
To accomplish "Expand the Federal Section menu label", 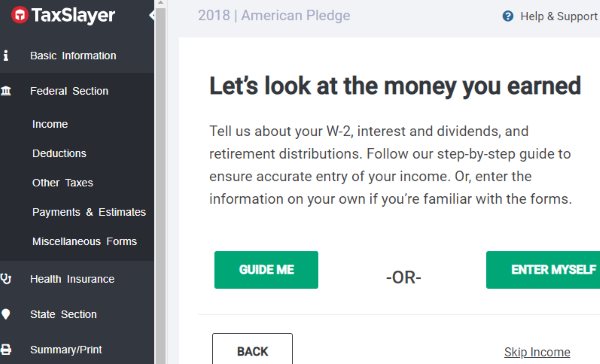I will 69,91.
